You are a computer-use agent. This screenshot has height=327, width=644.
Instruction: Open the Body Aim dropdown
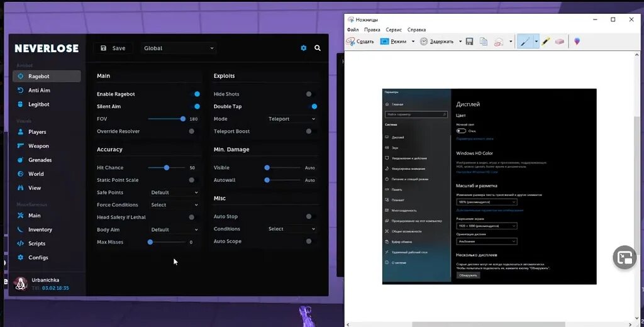pos(175,230)
